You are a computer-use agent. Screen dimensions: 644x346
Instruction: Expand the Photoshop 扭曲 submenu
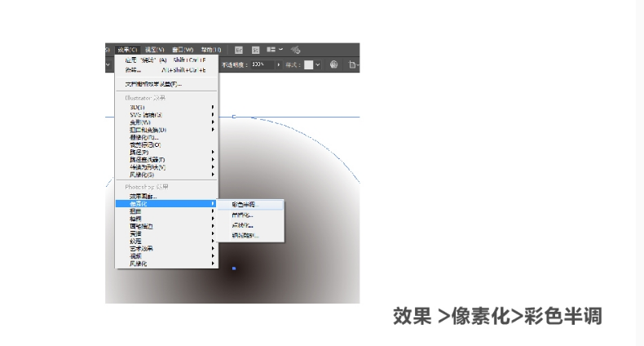166,211
